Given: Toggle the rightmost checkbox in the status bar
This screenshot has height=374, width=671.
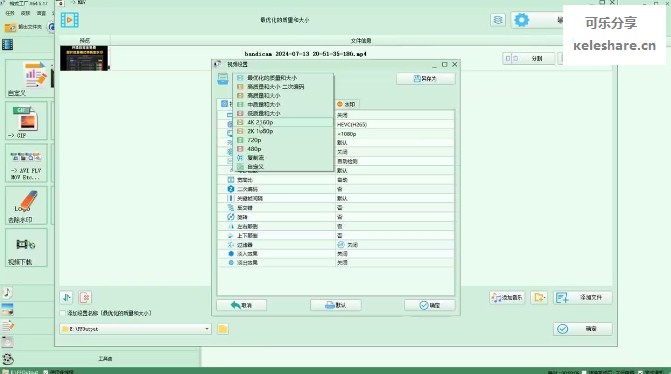Looking at the screenshot, I should pos(640,372).
